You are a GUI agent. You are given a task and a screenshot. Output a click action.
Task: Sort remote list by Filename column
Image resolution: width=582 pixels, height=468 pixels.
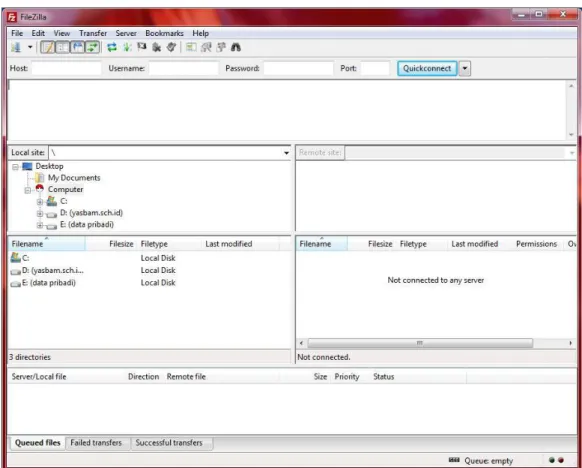321,244
